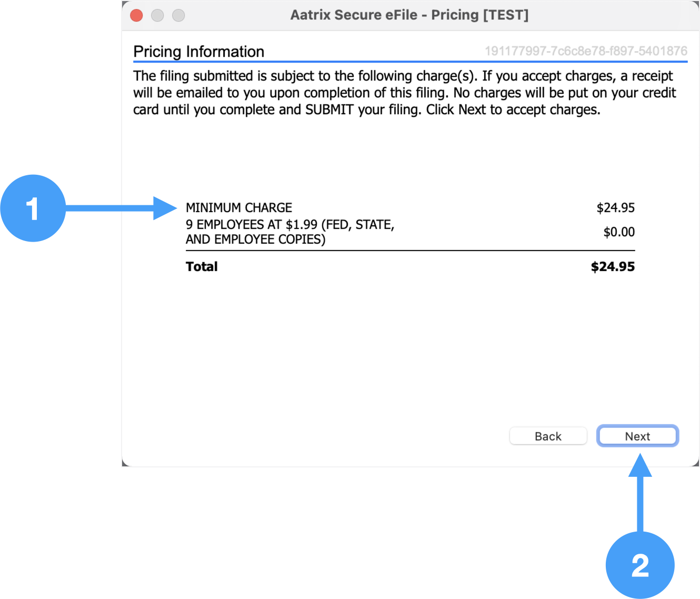Click the gray transaction ID text
This screenshot has width=700, height=599.
[585, 51]
